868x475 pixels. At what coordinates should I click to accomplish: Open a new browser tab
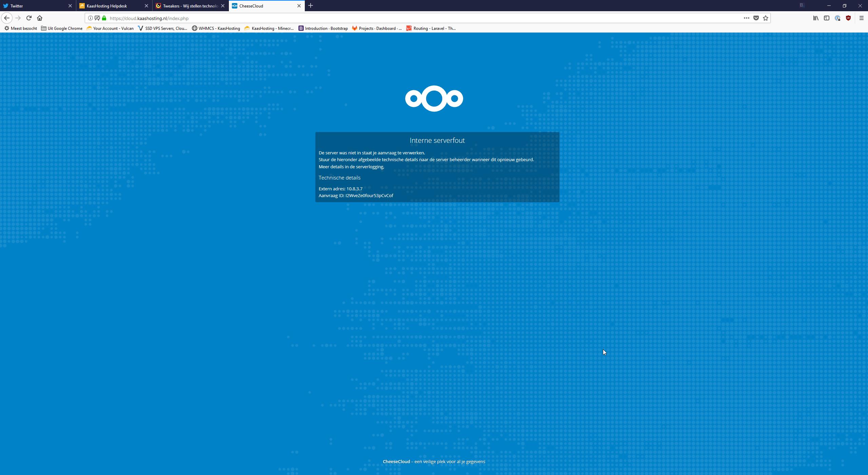[x=311, y=6]
